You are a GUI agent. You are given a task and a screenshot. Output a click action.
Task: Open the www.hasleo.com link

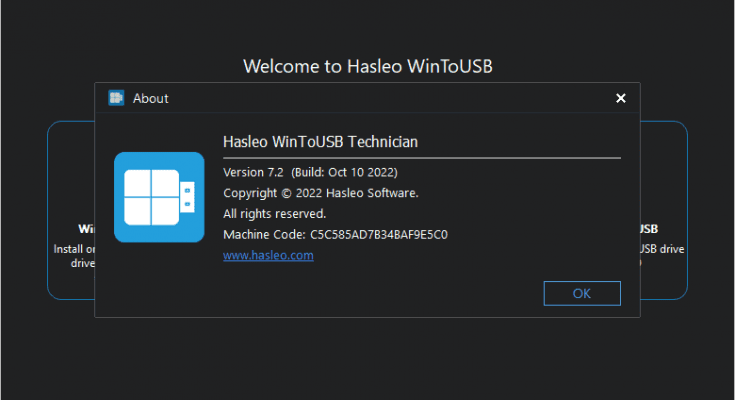pyautogui.click(x=268, y=256)
